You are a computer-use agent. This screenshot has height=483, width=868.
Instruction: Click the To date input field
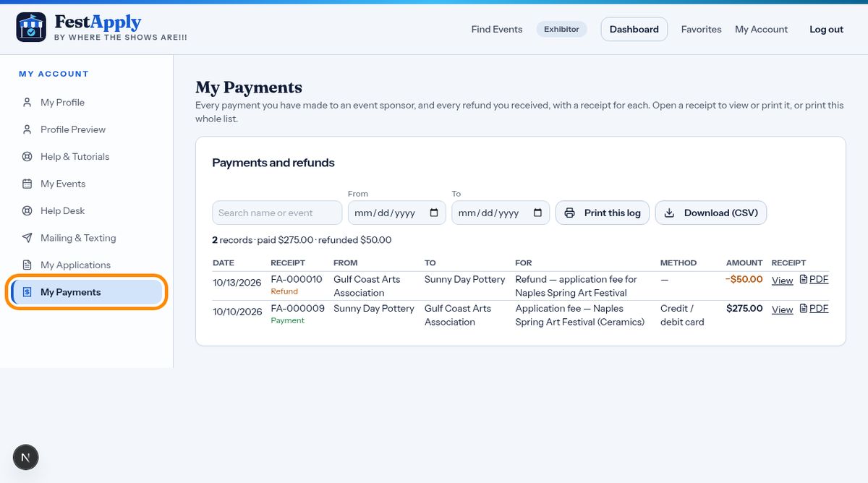pos(501,213)
